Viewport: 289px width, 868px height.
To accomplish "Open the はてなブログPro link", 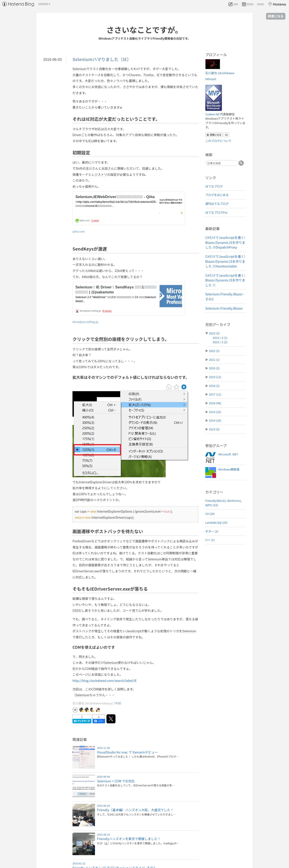I will coord(216,213).
